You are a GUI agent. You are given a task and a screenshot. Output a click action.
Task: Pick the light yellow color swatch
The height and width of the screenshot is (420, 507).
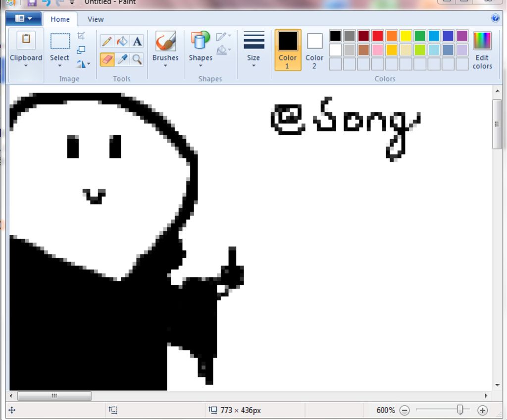coord(406,50)
